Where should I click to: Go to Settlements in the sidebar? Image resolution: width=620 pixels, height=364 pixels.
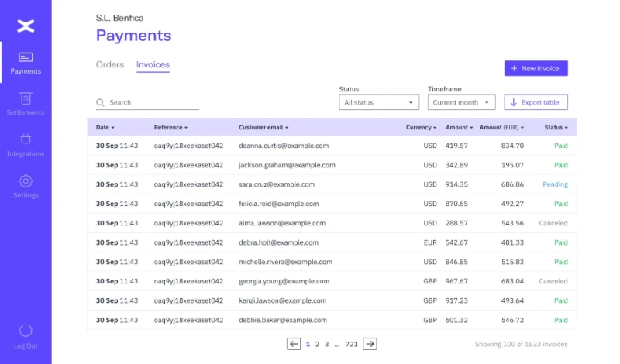tap(26, 99)
